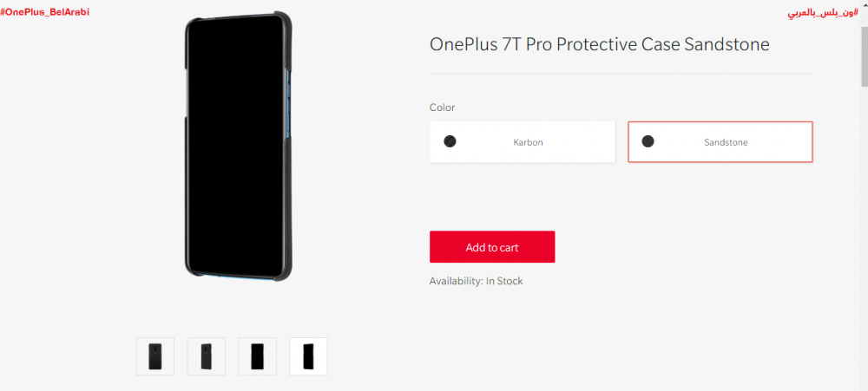Click the dark color dot beside Karbon
This screenshot has width=868, height=391.
click(x=450, y=141)
